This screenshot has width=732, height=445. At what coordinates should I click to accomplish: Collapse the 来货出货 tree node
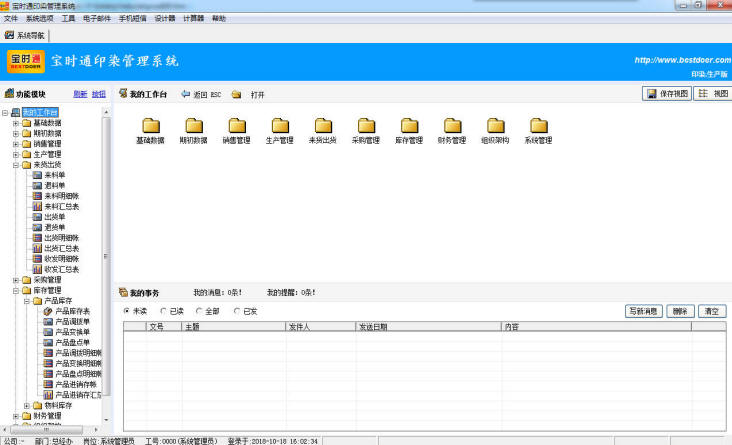click(x=16, y=165)
